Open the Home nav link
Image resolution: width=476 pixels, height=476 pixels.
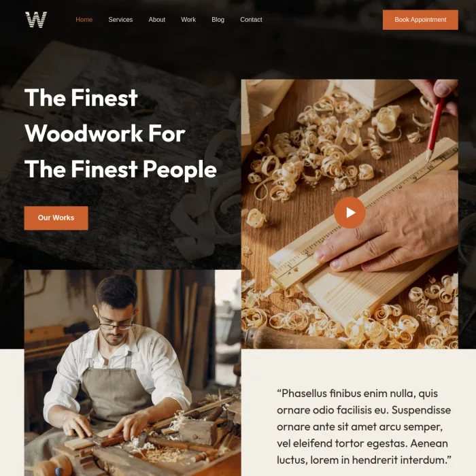pyautogui.click(x=84, y=20)
